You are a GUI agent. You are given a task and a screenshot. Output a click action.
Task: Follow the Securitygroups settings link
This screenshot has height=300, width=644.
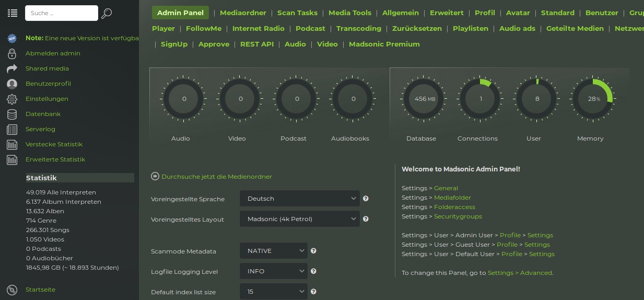coord(458,216)
